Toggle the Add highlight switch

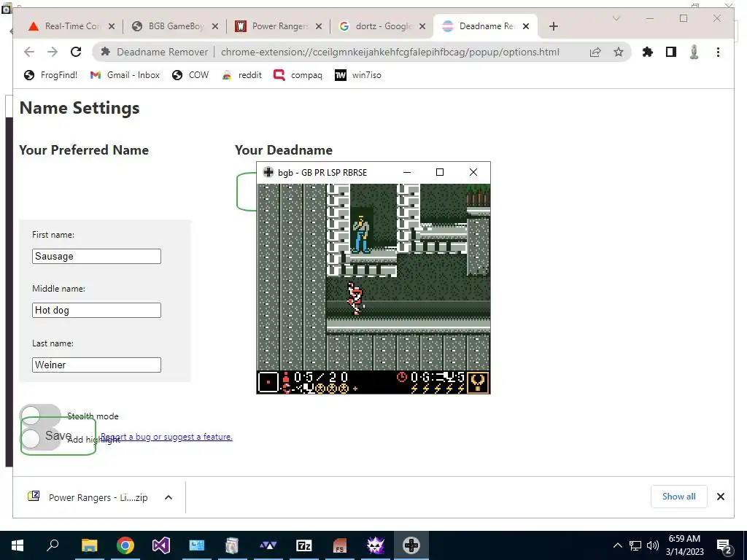[41, 438]
